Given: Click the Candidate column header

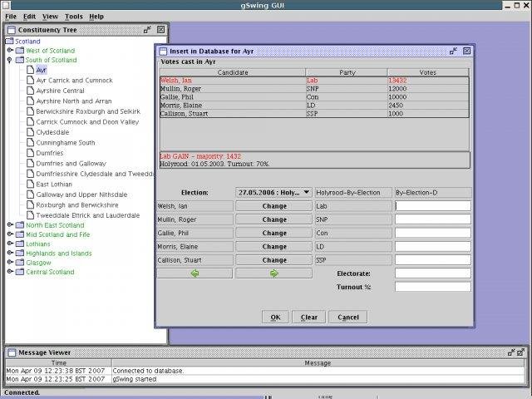Looking at the screenshot, I should (233, 72).
